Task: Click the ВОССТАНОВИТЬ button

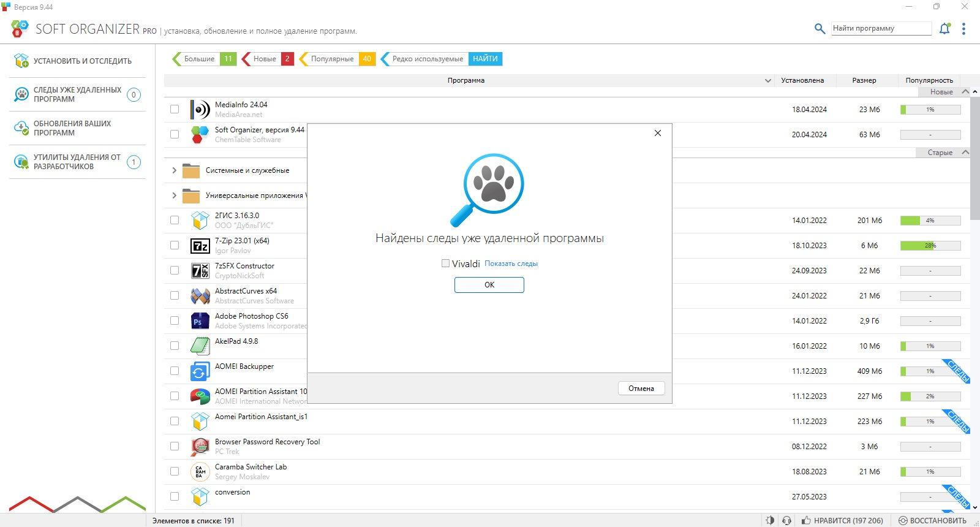Action: point(932,520)
